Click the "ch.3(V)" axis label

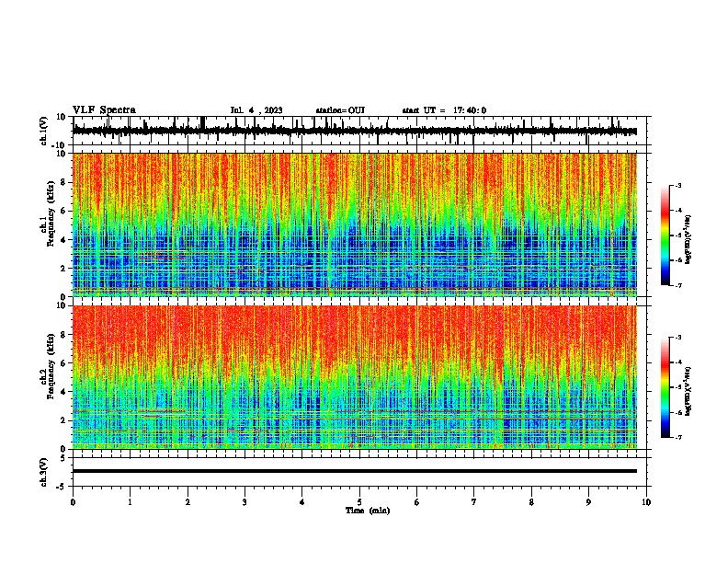44,472
